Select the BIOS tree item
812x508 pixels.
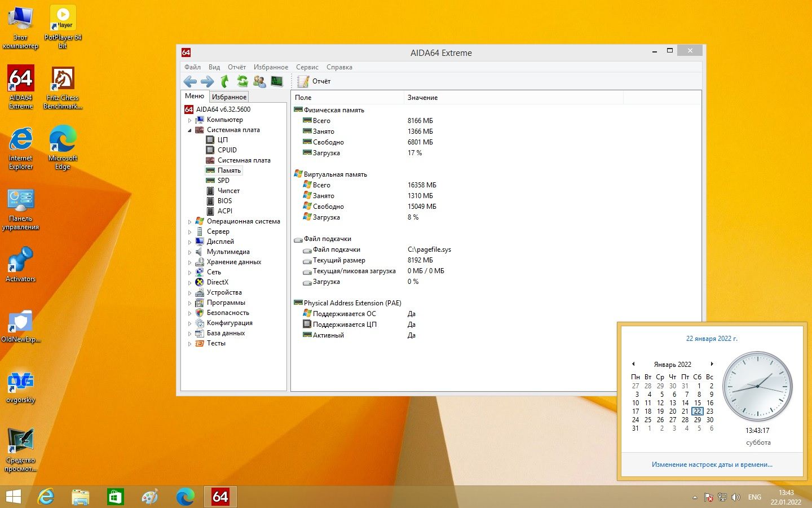point(224,201)
